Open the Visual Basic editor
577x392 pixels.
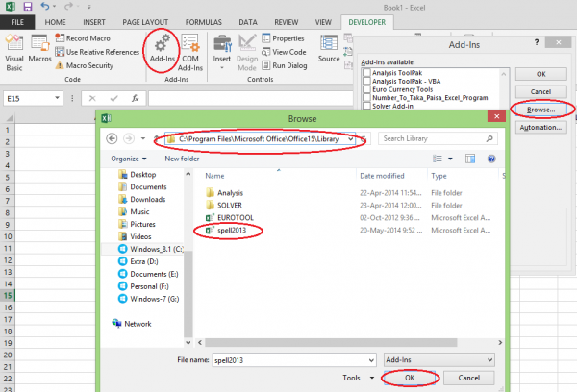[14, 53]
